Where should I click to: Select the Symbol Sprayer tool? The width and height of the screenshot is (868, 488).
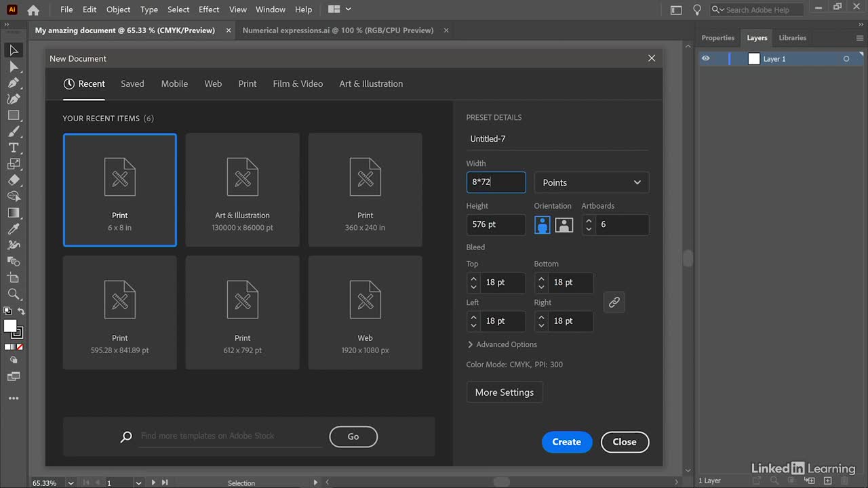[13, 245]
